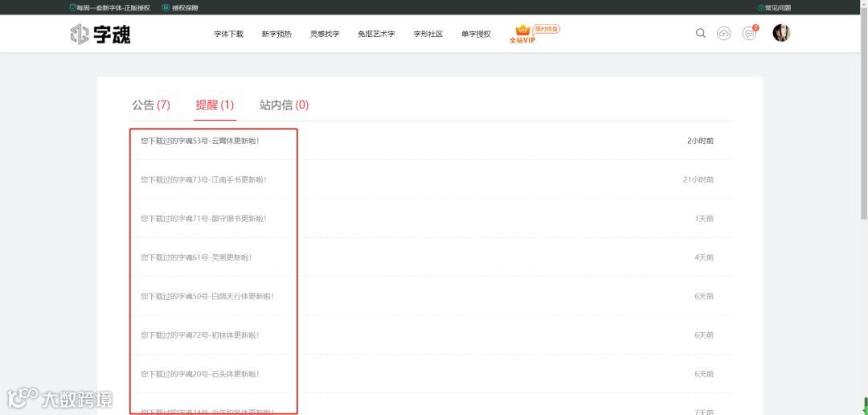Click the 21小时前 timestamp
Image resolution: width=868 pixels, height=415 pixels.
[698, 179]
